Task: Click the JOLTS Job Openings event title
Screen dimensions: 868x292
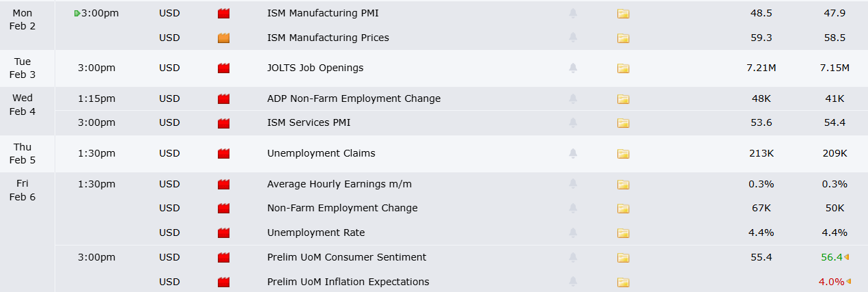Action: tap(315, 68)
